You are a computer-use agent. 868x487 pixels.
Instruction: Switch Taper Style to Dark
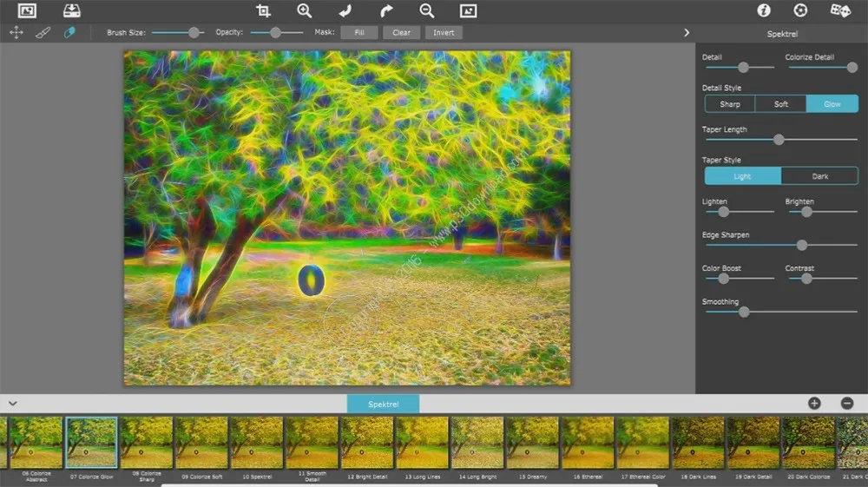tap(820, 176)
